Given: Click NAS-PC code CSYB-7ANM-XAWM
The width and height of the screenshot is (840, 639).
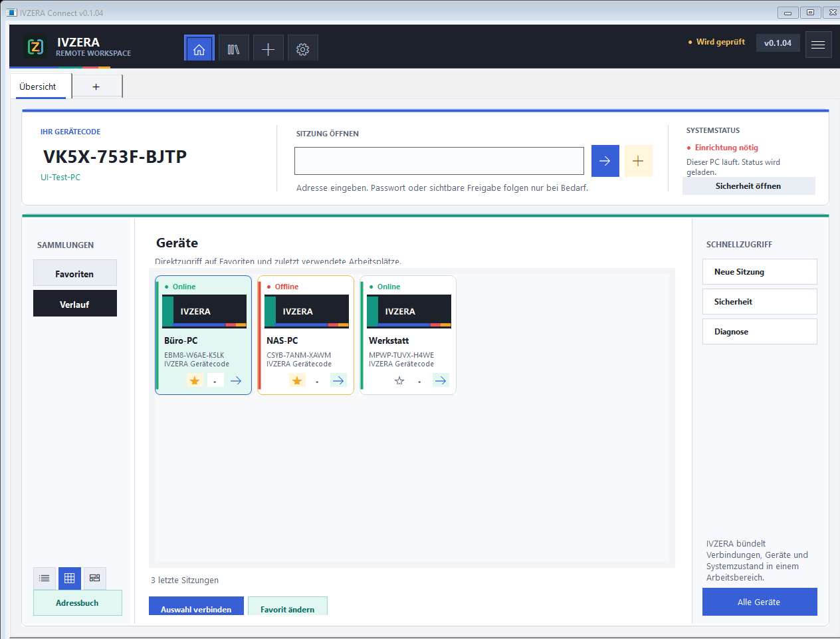Looking at the screenshot, I should pyautogui.click(x=298, y=355).
